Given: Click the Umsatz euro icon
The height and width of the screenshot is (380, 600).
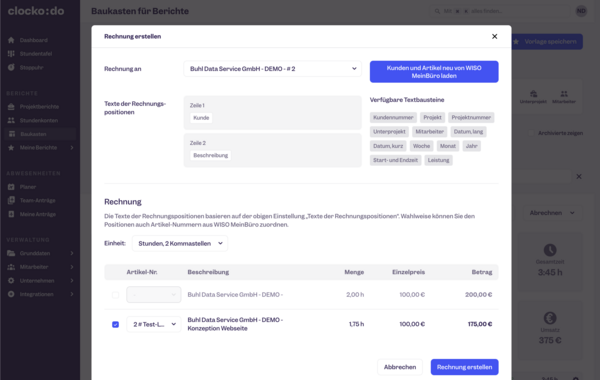Looking at the screenshot, I should pyautogui.click(x=550, y=318).
